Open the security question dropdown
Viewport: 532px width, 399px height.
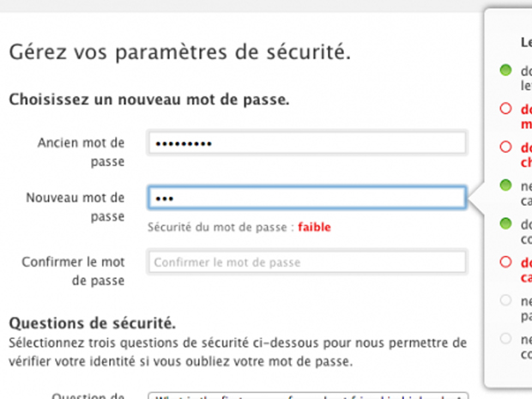point(308,396)
